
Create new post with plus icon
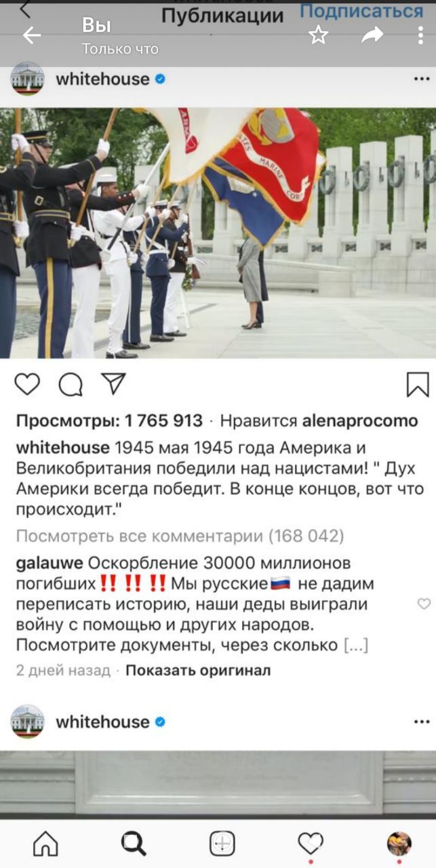pyautogui.click(x=222, y=844)
